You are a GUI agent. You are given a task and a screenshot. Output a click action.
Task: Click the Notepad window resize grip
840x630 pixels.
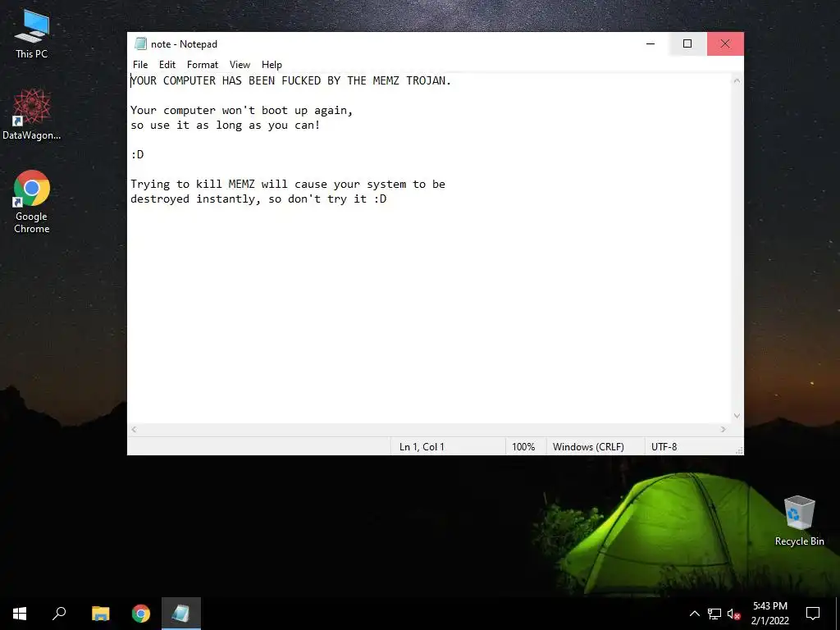tap(739, 450)
